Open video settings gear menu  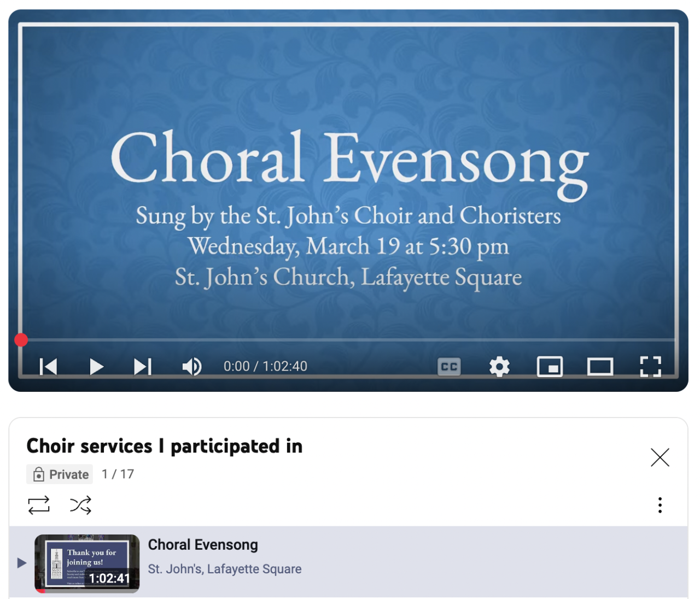[x=499, y=367]
